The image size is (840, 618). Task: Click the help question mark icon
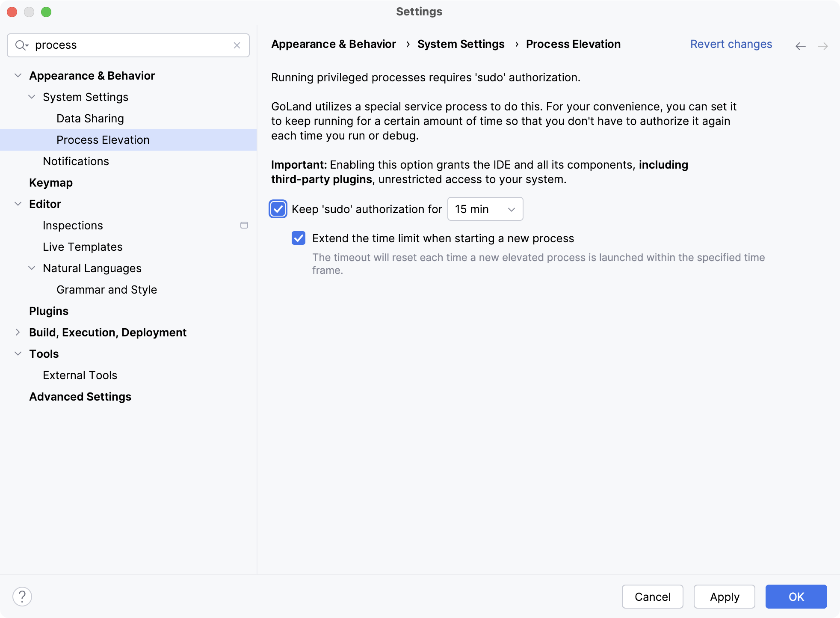click(22, 595)
